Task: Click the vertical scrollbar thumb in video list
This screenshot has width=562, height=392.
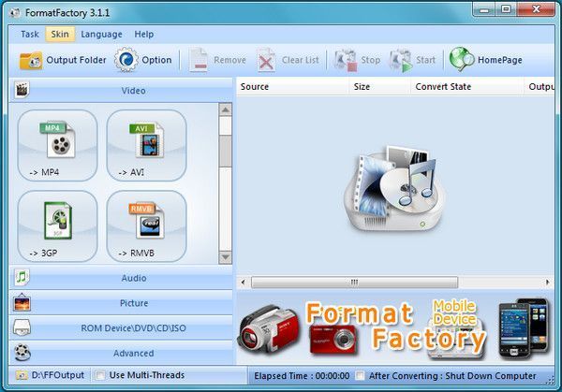Action: pos(225,151)
